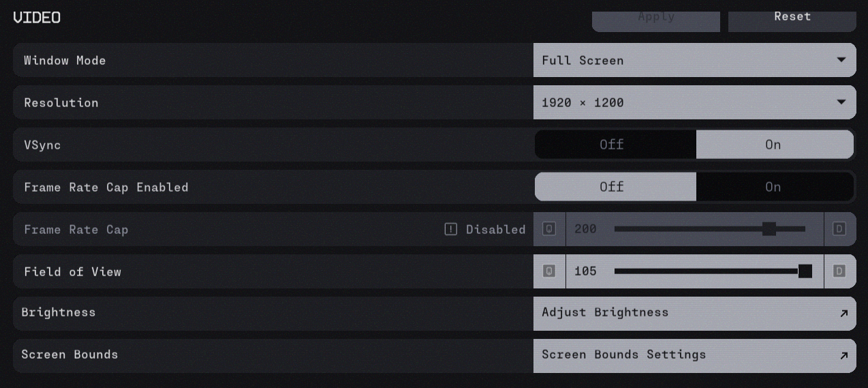Image resolution: width=868 pixels, height=388 pixels.
Task: Click the Field of View value 105
Action: (585, 271)
